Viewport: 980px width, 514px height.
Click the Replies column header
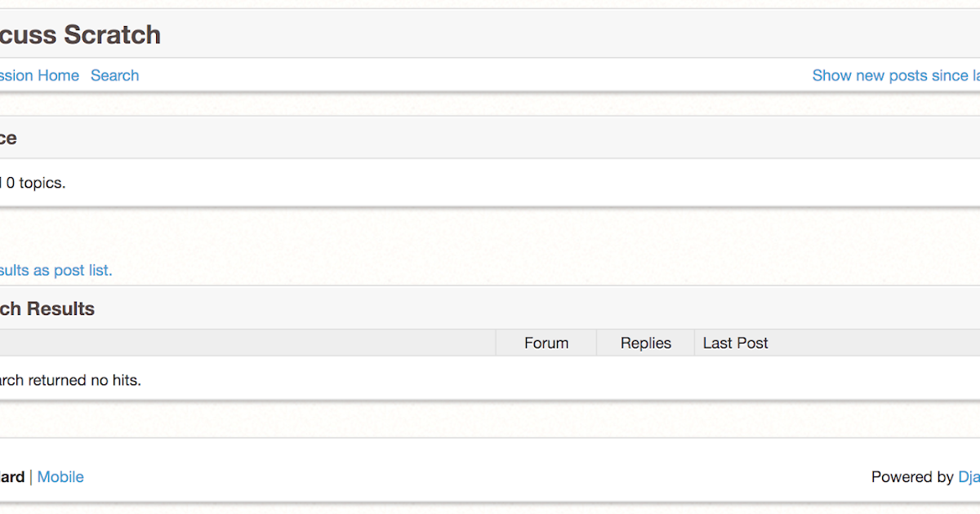[x=645, y=343]
